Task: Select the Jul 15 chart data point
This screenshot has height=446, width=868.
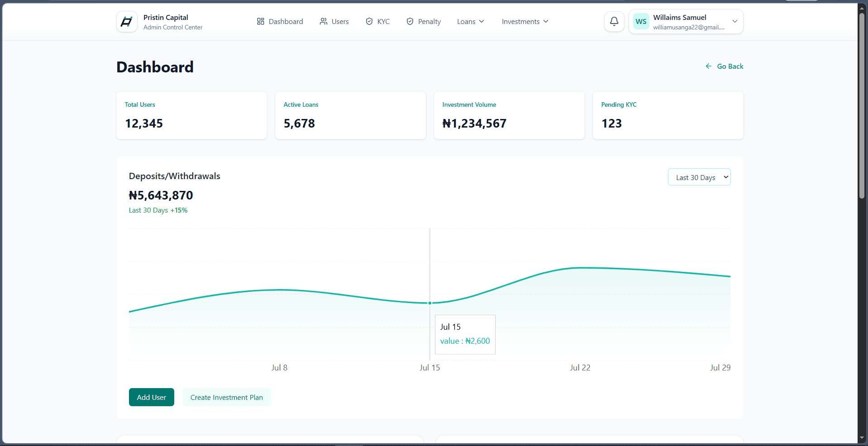Action: [430, 303]
